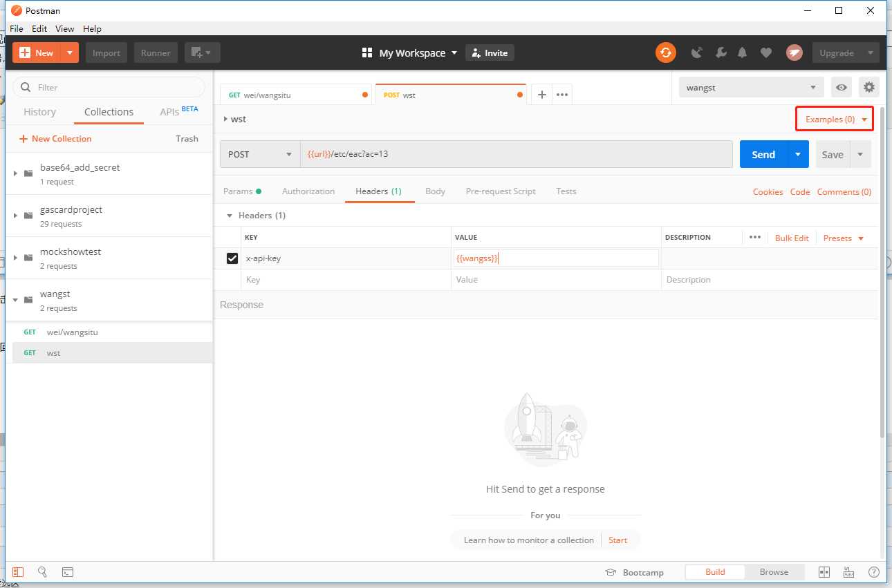Collapse wangst collection arrow
The width and height of the screenshot is (892, 588).
15,300
